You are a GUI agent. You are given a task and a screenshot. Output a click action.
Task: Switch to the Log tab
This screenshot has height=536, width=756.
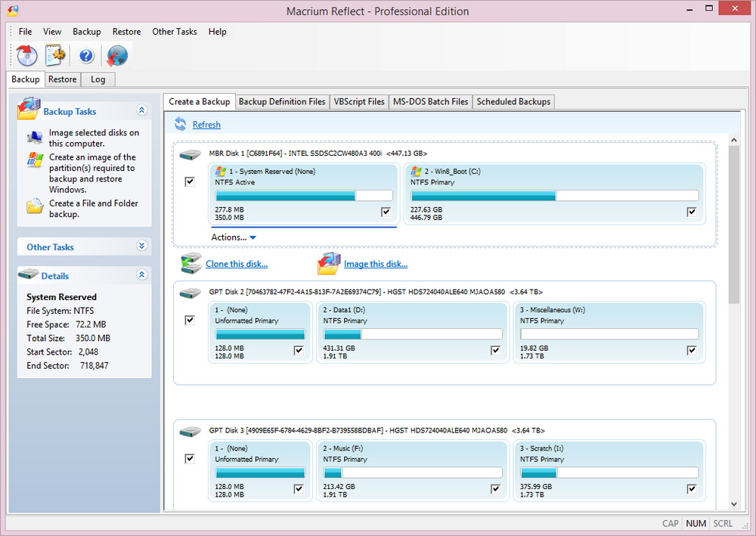[x=98, y=79]
